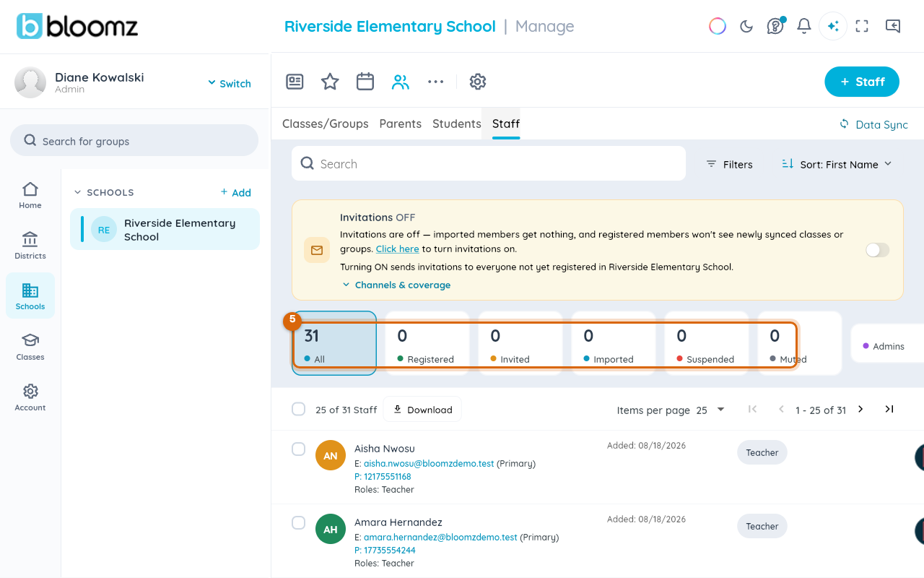Open the AI sparkle assistant icon
Viewport: 924px width, 578px height.
[833, 26]
